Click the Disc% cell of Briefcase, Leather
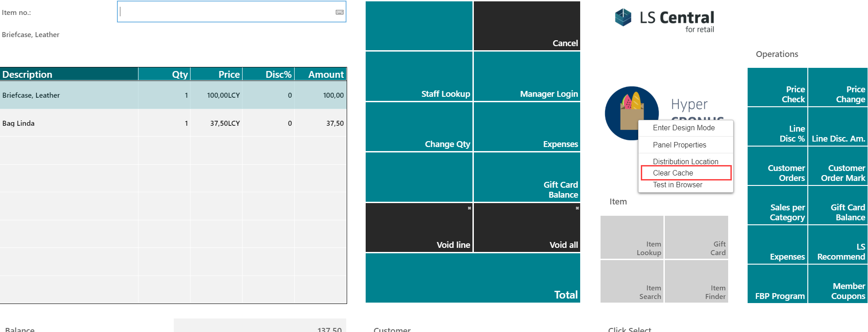868x332 pixels. click(268, 95)
